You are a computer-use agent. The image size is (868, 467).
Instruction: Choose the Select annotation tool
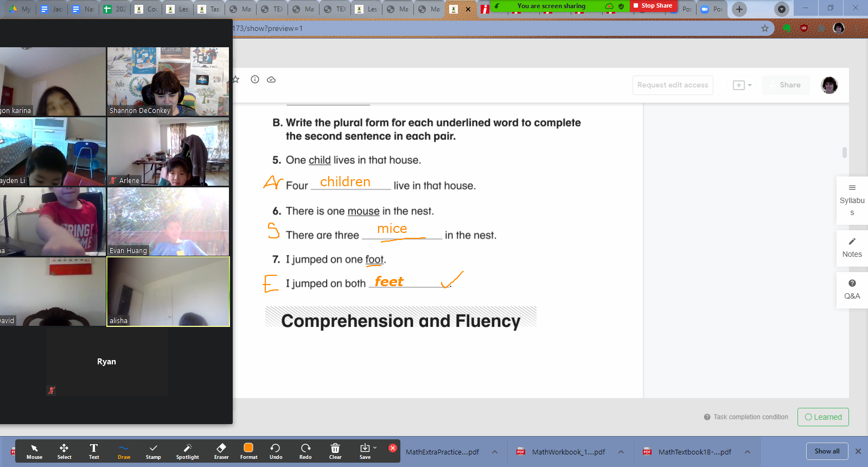tap(64, 451)
